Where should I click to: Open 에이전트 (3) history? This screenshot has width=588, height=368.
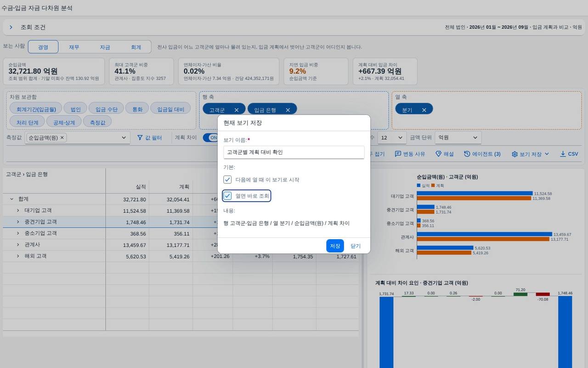pyautogui.click(x=482, y=154)
